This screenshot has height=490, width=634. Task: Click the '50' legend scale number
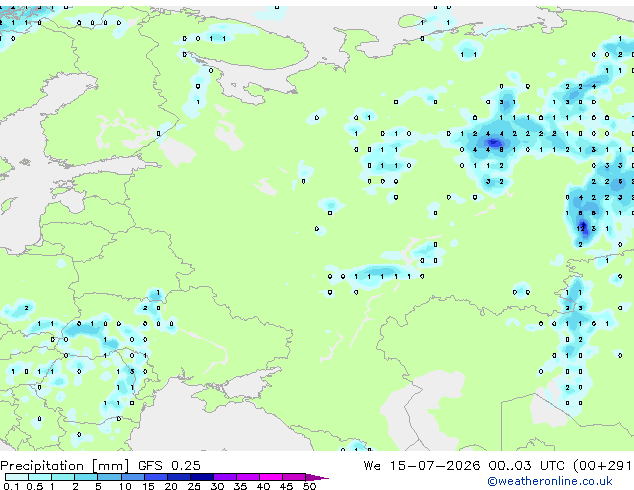click(309, 486)
